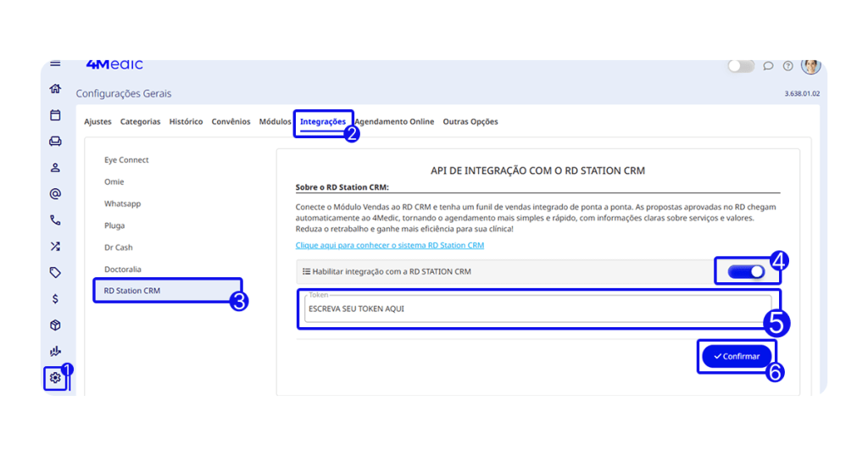Screen dimensions: 868x456
Task: Open the help question mark icon
Action: (788, 66)
